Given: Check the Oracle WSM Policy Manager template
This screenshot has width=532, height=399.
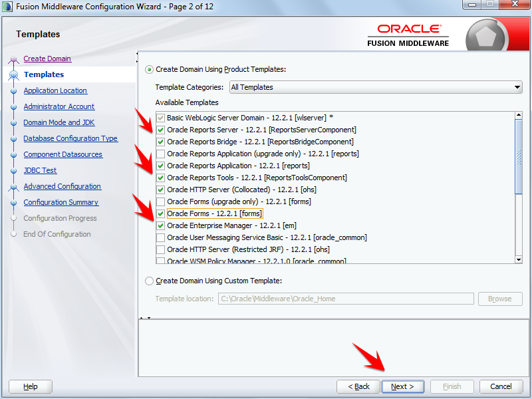Looking at the screenshot, I should coord(160,261).
